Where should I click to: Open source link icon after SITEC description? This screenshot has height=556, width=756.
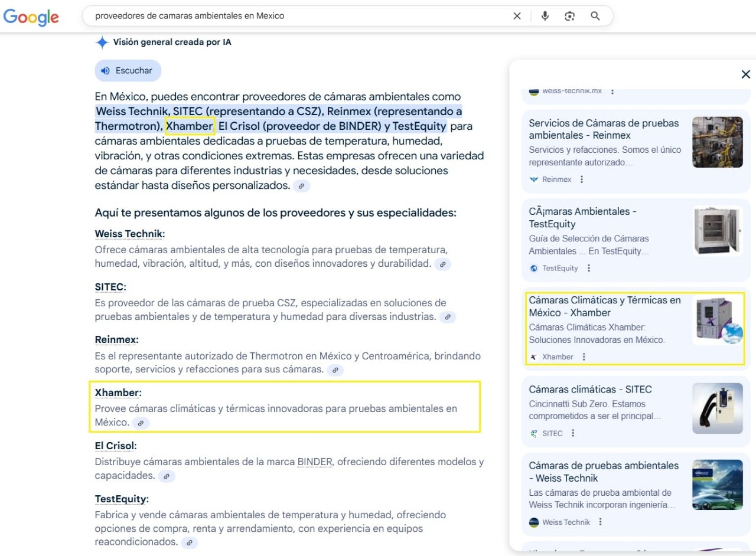(447, 317)
